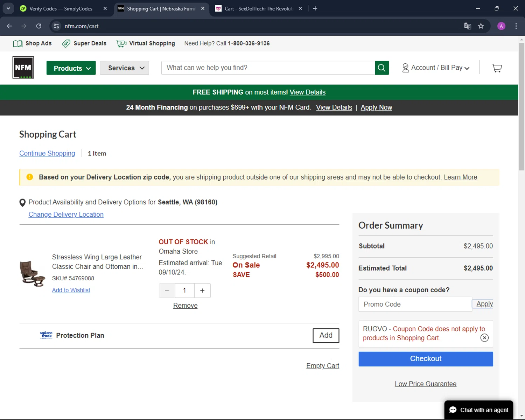Click the browser forward arrow
Screen dimensions: 525x420
tap(24, 26)
